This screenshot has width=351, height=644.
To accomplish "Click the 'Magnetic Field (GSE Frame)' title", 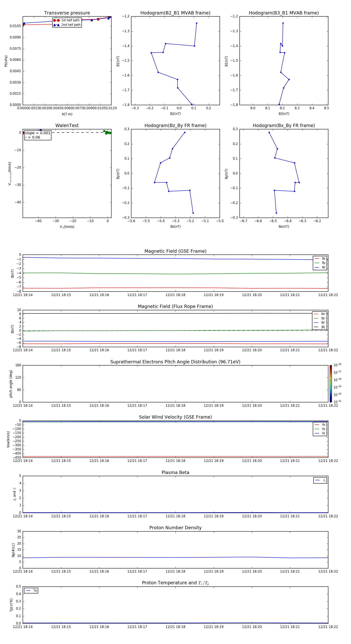I will tap(175, 251).
